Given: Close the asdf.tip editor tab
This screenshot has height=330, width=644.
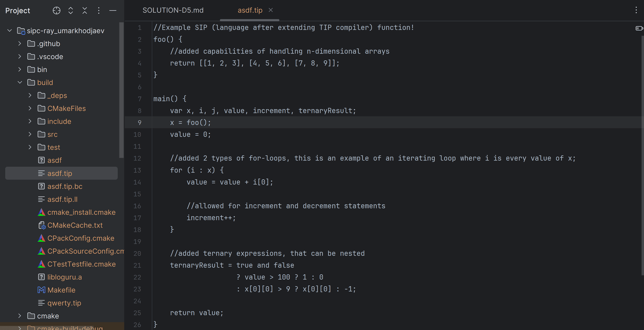Looking at the screenshot, I should (x=271, y=10).
